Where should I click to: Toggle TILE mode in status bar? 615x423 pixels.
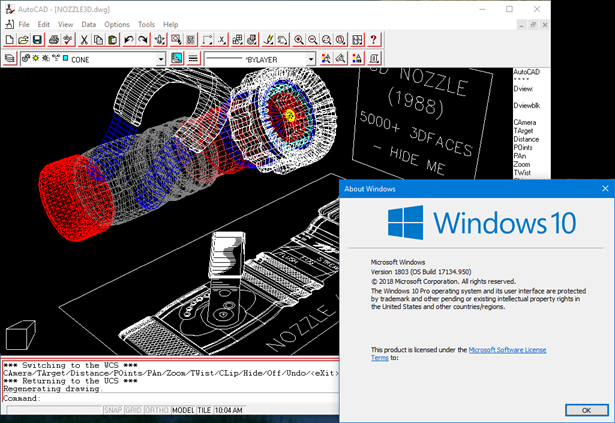(x=204, y=410)
